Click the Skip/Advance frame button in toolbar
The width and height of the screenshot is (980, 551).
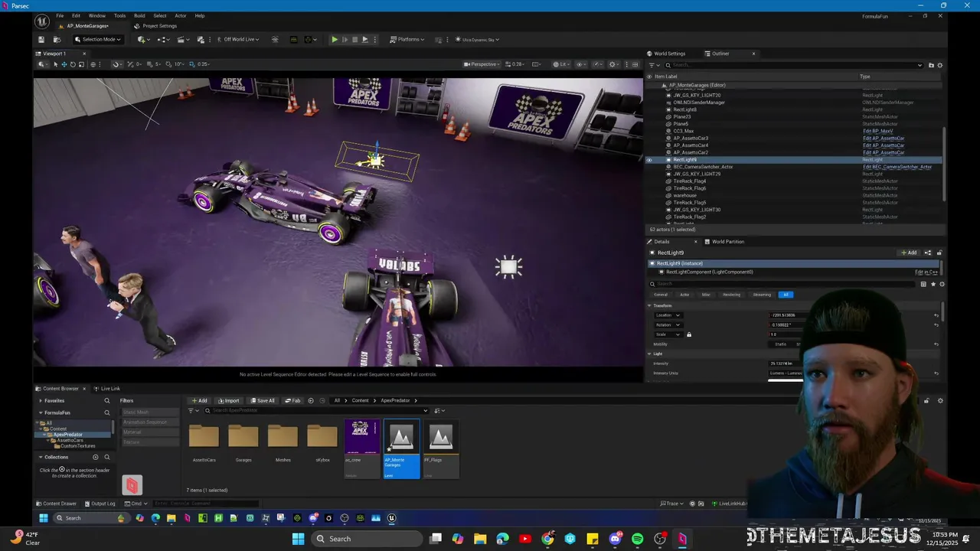[345, 39]
